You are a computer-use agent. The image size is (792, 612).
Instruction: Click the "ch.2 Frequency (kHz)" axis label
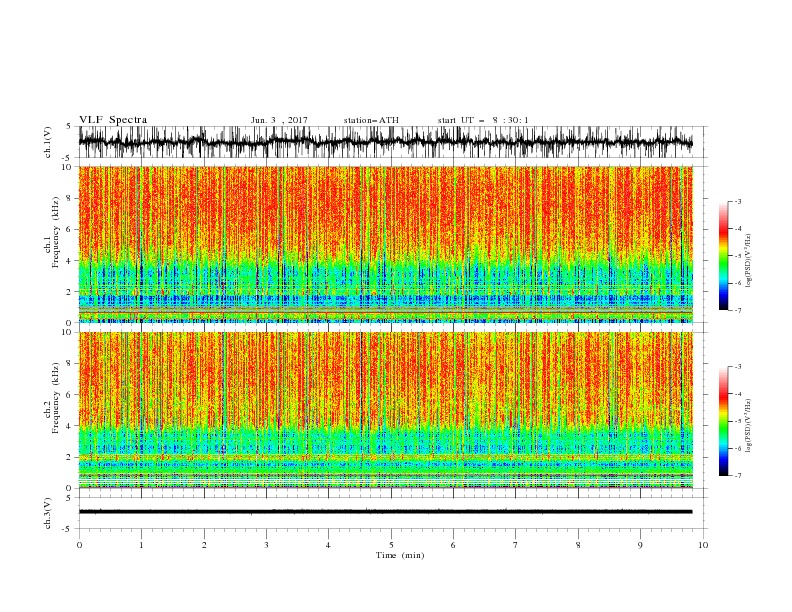pyautogui.click(x=53, y=398)
